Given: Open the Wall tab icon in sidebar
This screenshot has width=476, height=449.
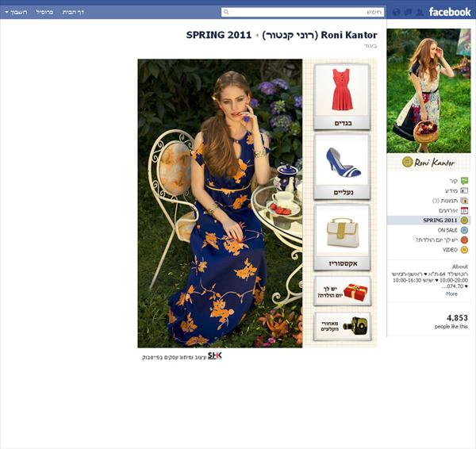Looking at the screenshot, I should [464, 181].
